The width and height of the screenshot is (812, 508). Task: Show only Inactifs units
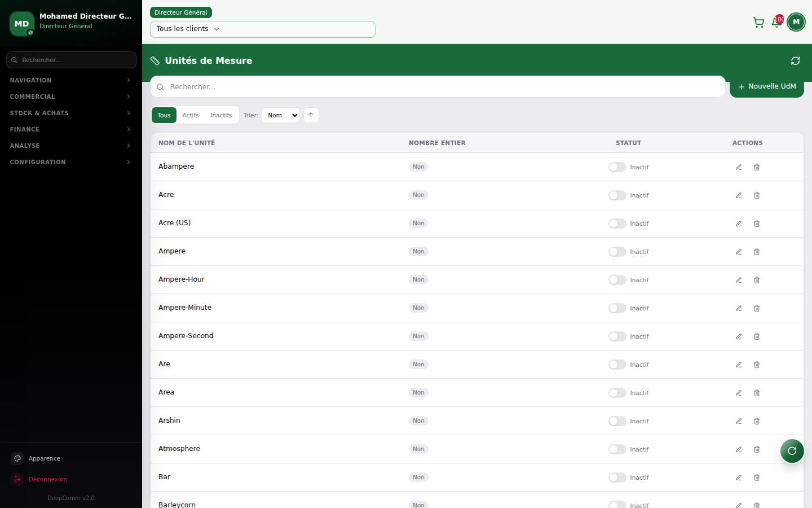(221, 115)
